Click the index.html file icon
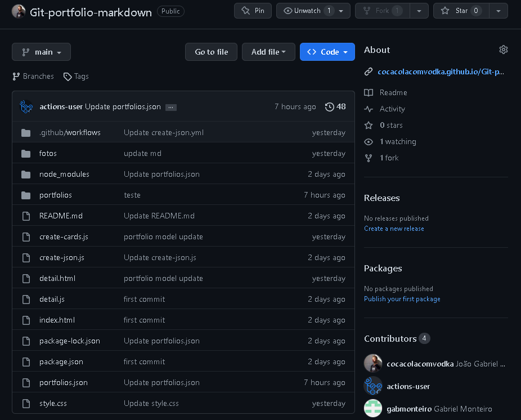 26,320
